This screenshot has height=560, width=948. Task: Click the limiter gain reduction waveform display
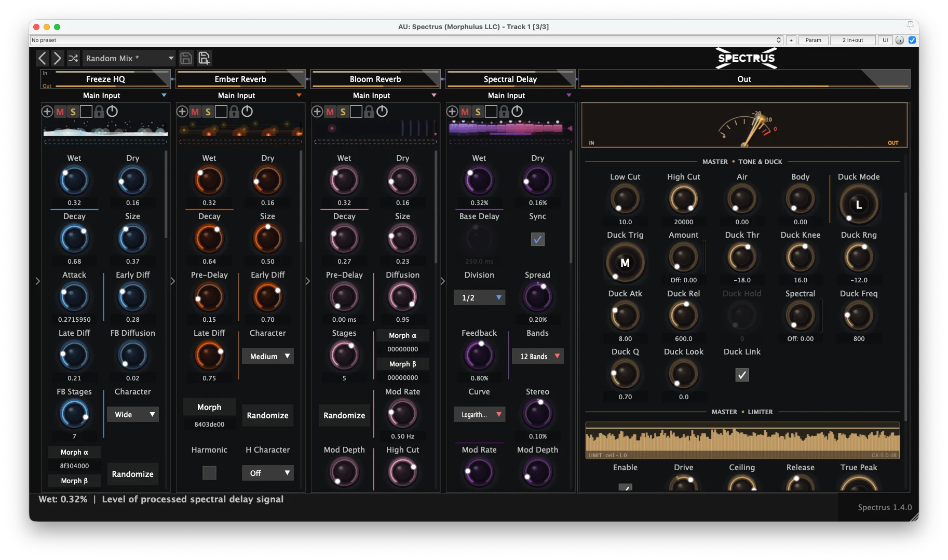click(742, 441)
